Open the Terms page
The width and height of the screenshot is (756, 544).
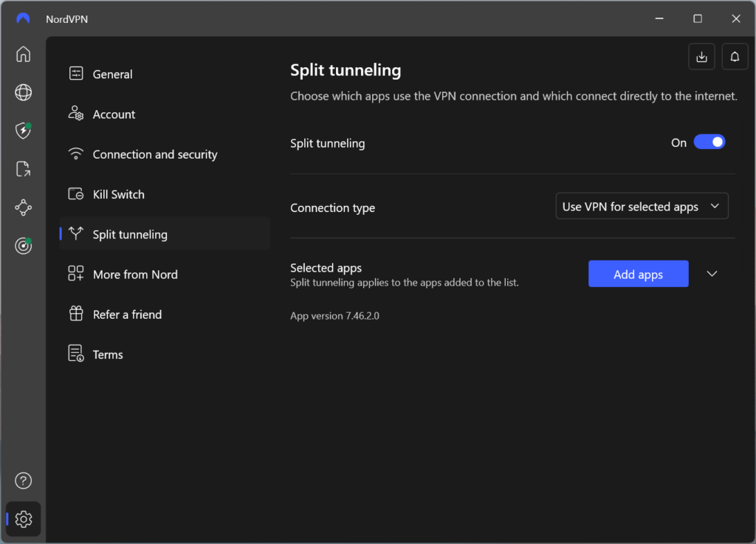[165, 354]
